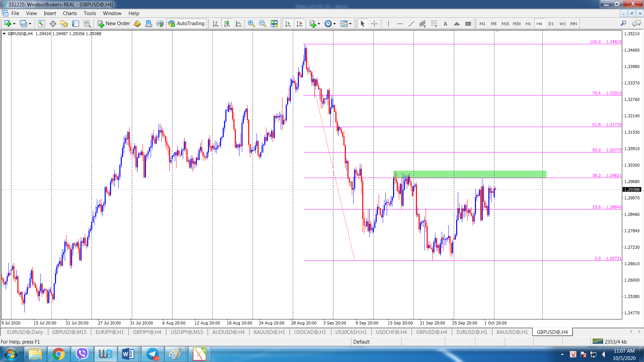Draw a vertical line
Image resolution: width=644 pixels, height=362 pixels.
pos(388,23)
